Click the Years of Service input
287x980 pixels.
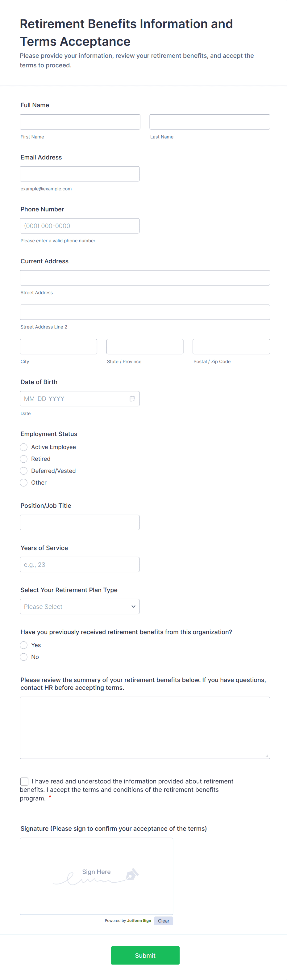[79, 564]
